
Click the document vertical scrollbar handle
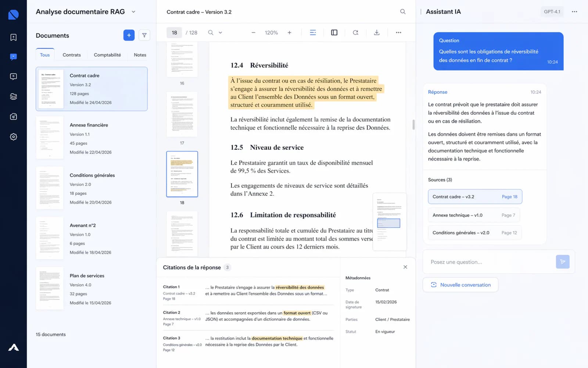413,124
